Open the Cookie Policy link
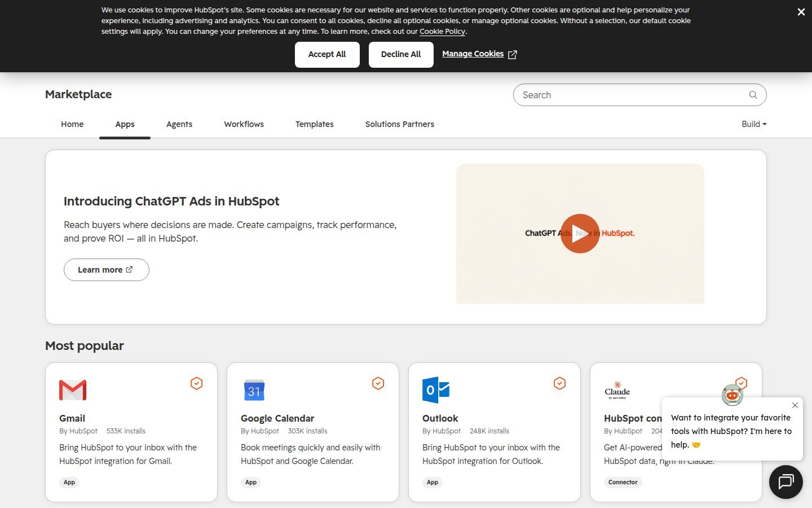812x508 pixels. click(442, 32)
